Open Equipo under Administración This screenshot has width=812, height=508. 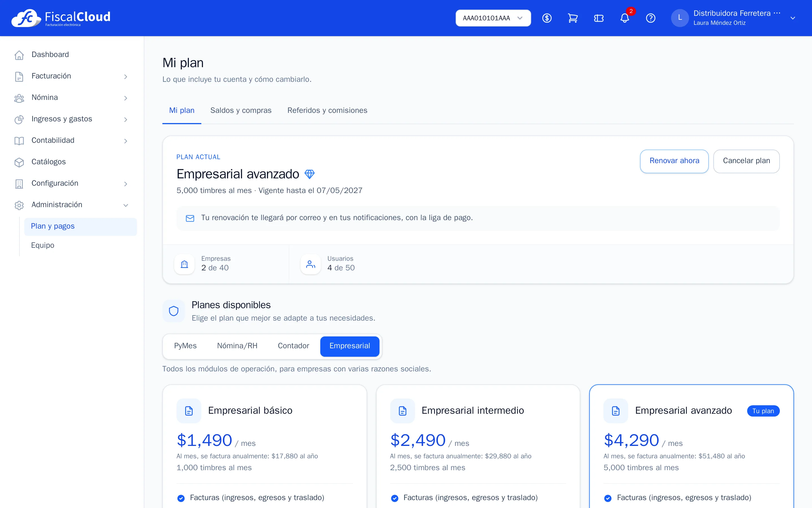[81, 246]
